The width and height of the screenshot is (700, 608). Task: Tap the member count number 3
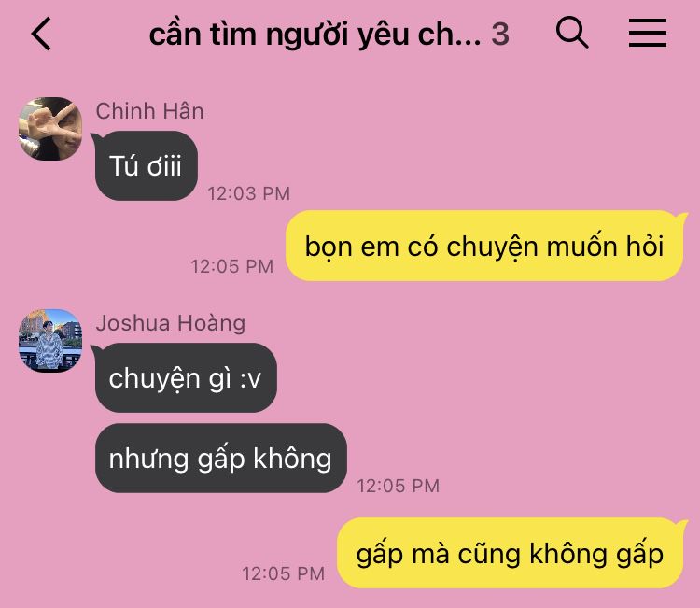(x=500, y=35)
